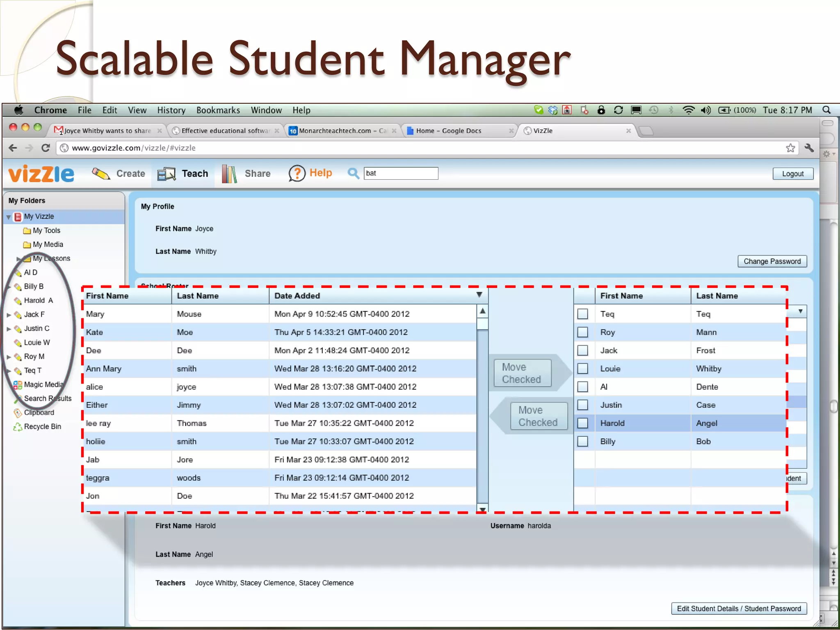Screen dimensions: 840x630
Task: Click the roster list scroll up arrow
Action: [x=483, y=311]
